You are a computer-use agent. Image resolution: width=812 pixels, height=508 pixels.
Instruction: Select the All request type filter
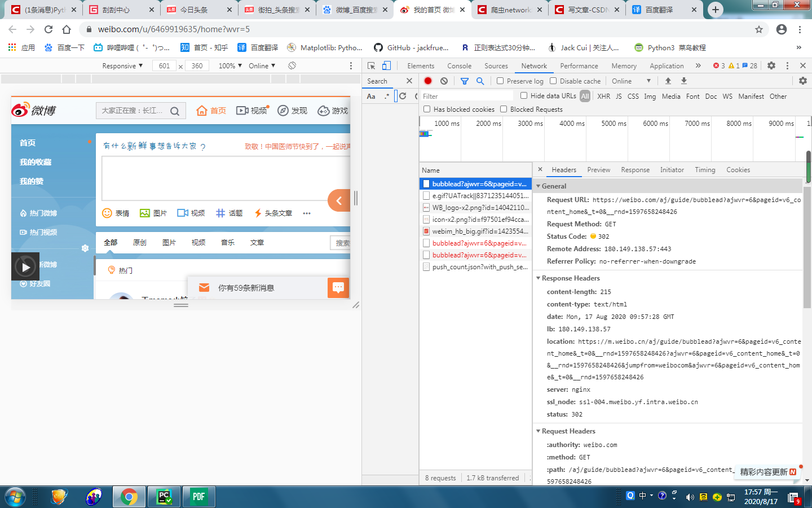click(x=585, y=96)
